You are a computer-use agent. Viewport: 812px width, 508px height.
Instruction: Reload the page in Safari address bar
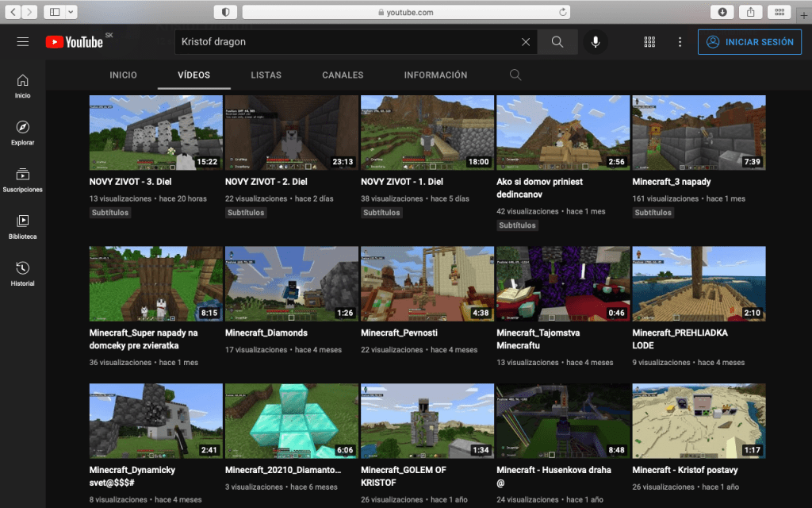tap(563, 12)
